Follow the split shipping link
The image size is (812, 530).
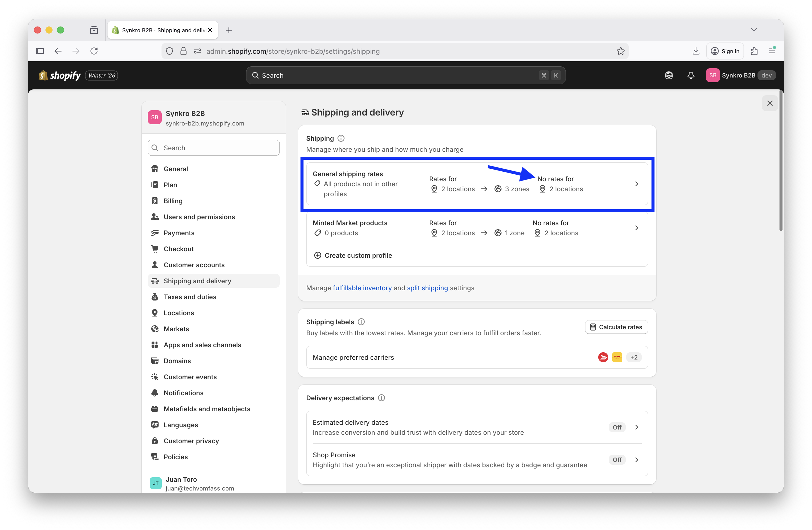tap(427, 288)
